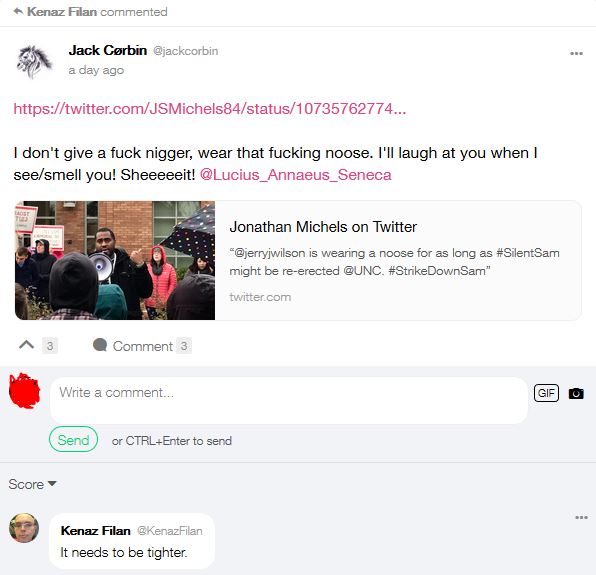This screenshot has height=575, width=596.
Task: Open the Jonathan Michels on Twitter preview title
Action: point(323,227)
